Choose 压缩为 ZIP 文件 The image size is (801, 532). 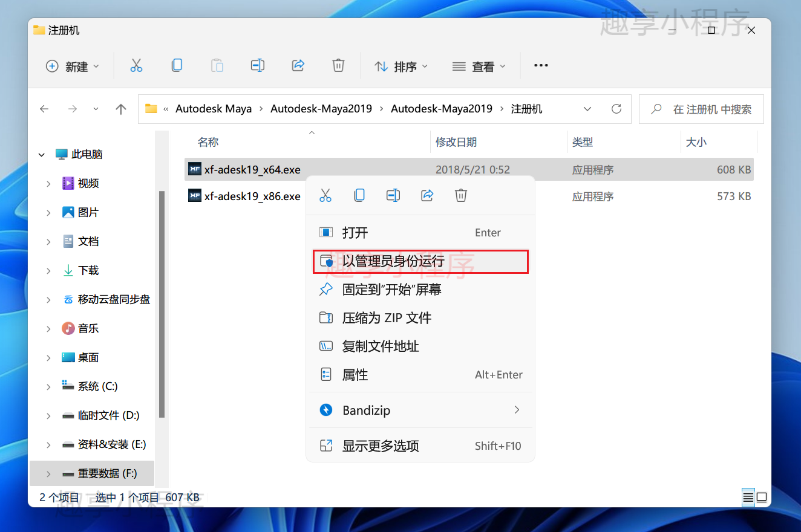click(x=420, y=318)
